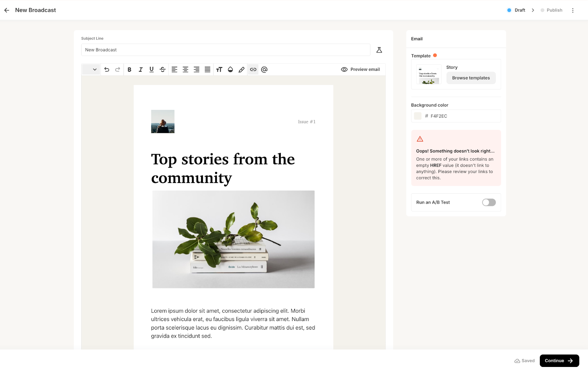Open the three-dot more options menu
This screenshot has width=588, height=371.
click(x=573, y=10)
